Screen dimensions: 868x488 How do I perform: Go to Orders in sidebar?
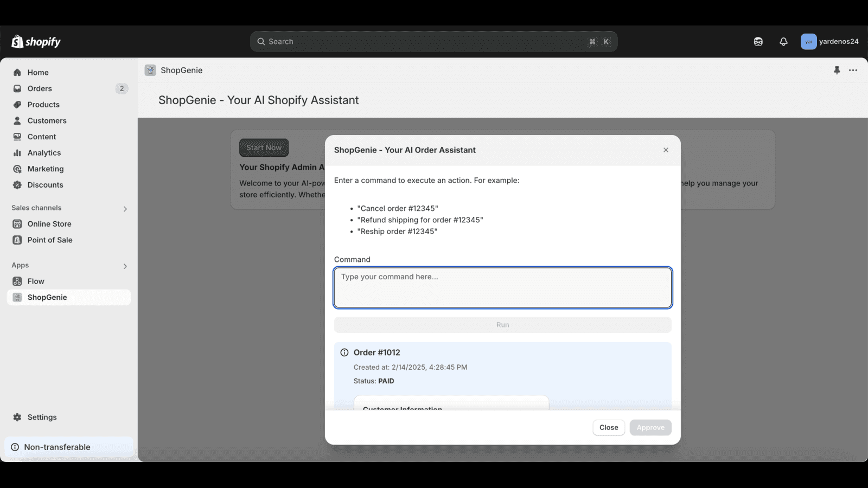point(40,88)
